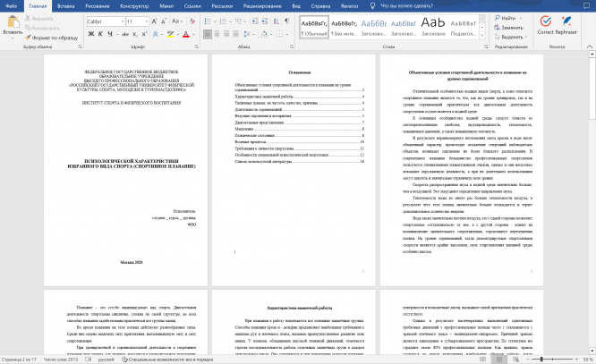Open the Выделить select dropdown
The height and width of the screenshot is (364, 596).
pos(510,37)
